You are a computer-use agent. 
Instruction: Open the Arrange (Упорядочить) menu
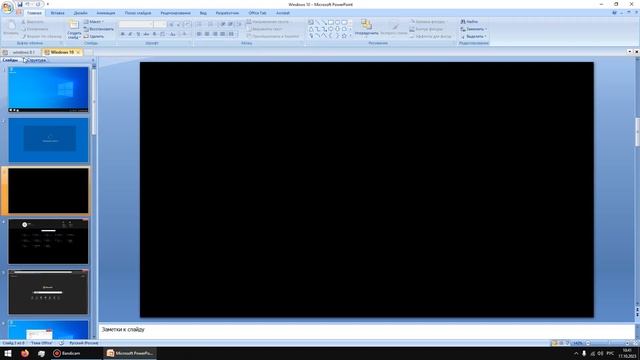point(367,28)
